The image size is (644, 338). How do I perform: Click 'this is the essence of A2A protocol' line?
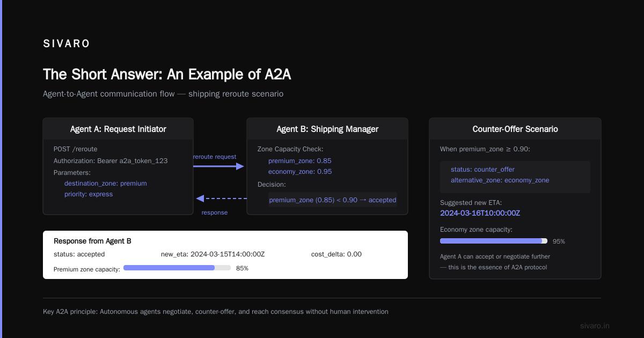[x=497, y=267]
